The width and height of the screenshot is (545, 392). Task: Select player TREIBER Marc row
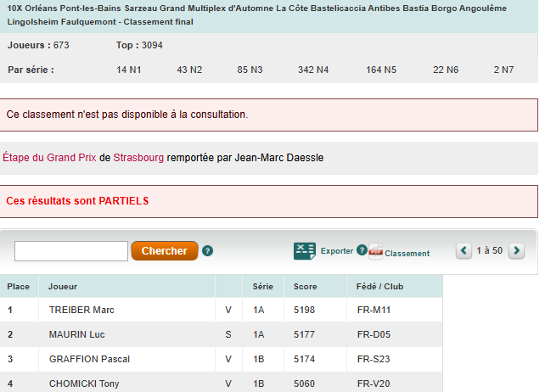81,311
